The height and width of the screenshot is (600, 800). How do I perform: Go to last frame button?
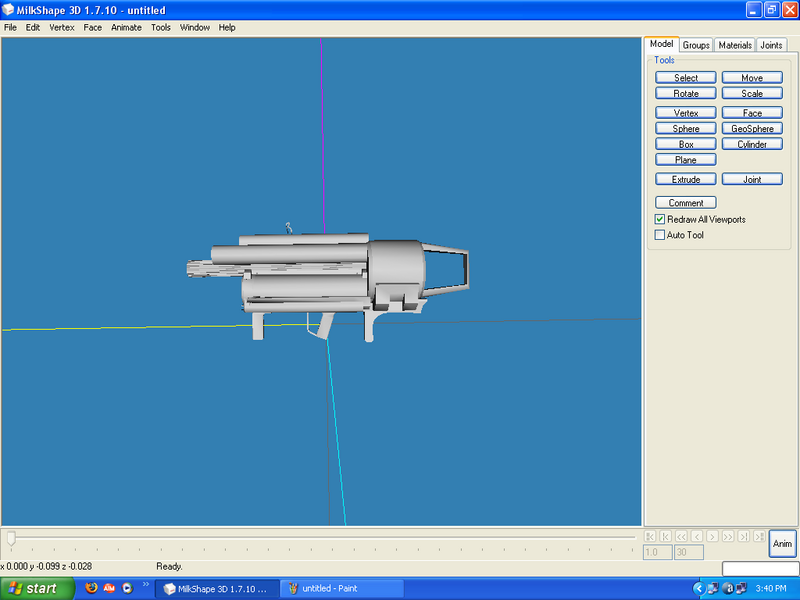744,536
